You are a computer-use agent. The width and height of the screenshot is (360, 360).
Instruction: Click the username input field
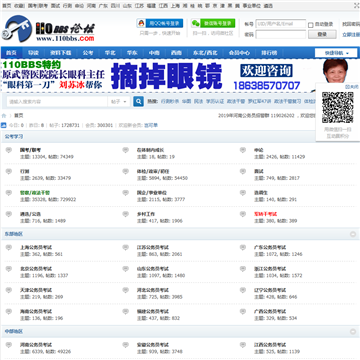(x=281, y=24)
